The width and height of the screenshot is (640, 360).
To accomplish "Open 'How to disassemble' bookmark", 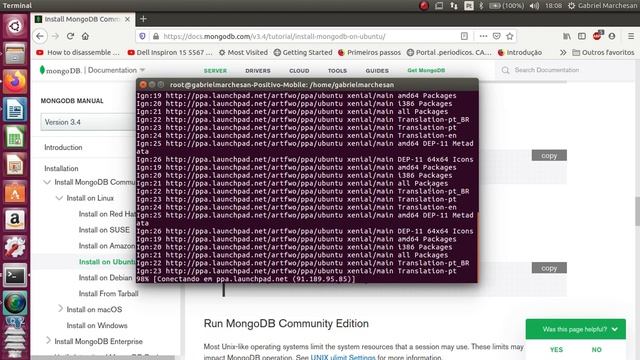I will pyautogui.click(x=78, y=52).
